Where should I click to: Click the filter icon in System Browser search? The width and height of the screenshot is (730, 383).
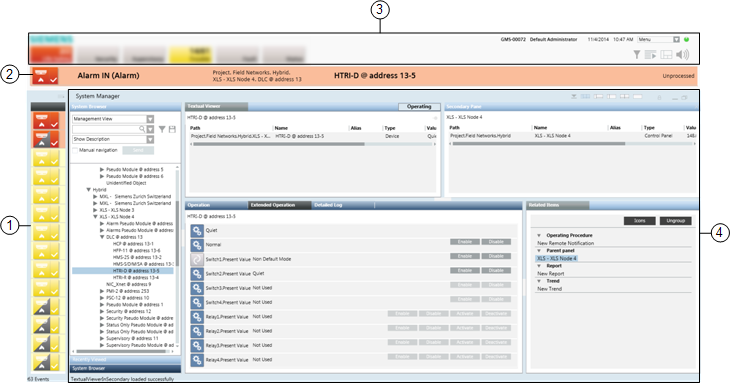(162, 129)
